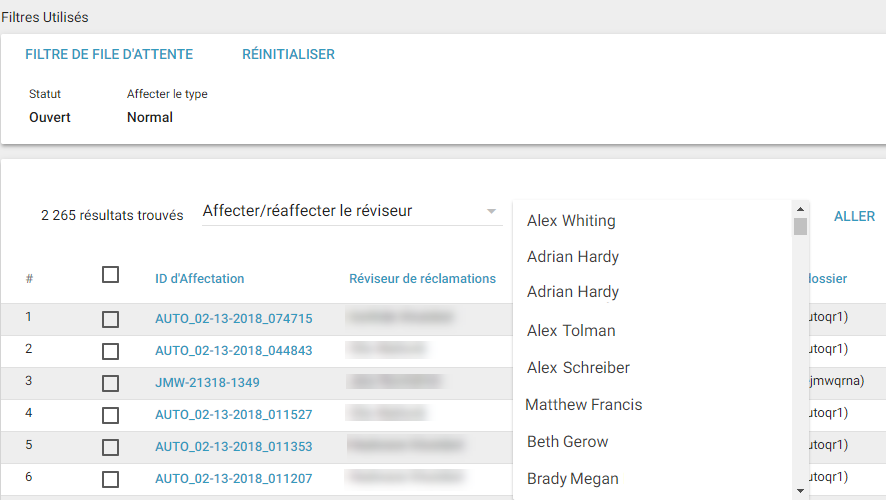
Task: Open the AUTO_02-13-2018_011207 assignment link
Action: point(233,479)
